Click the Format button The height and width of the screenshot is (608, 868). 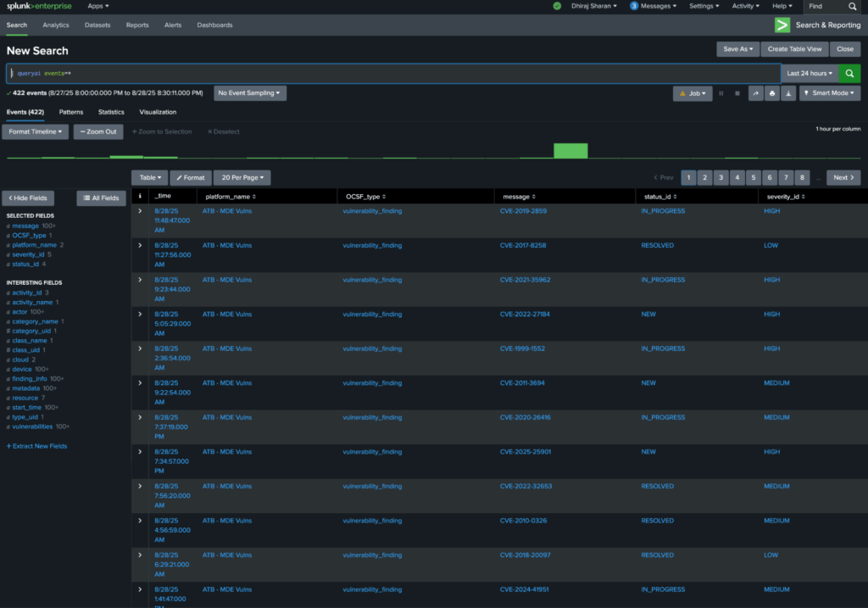[x=191, y=178]
